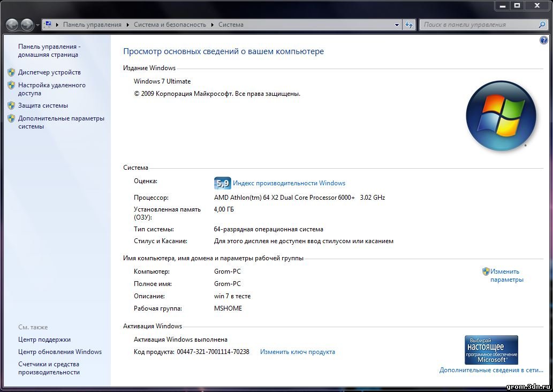Click the 5,9 performance rating badge
553x392 pixels.
(222, 183)
